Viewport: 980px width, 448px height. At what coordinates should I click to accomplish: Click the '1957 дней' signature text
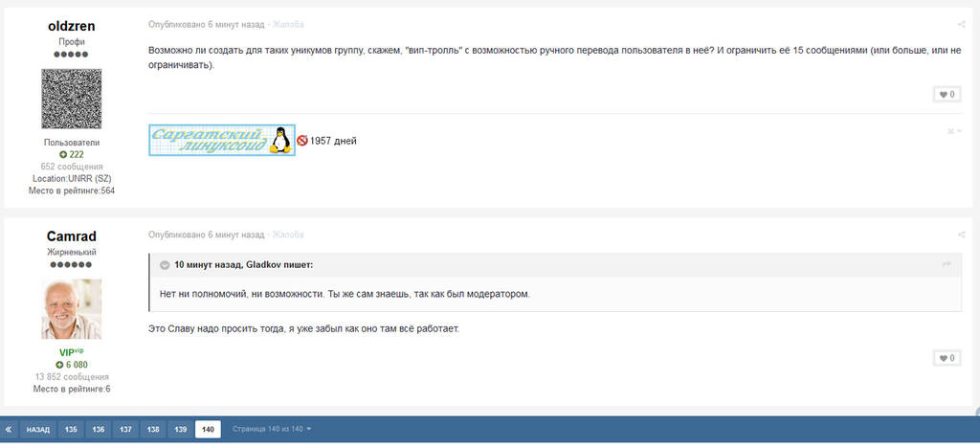click(x=333, y=142)
